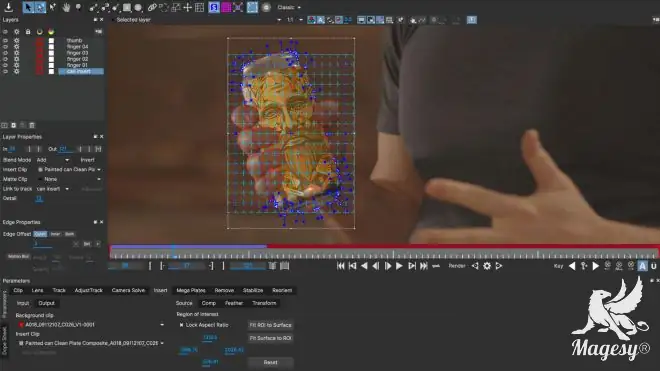Select the Zoom magnifier tool
660x371 pixels.
[x=78, y=7]
